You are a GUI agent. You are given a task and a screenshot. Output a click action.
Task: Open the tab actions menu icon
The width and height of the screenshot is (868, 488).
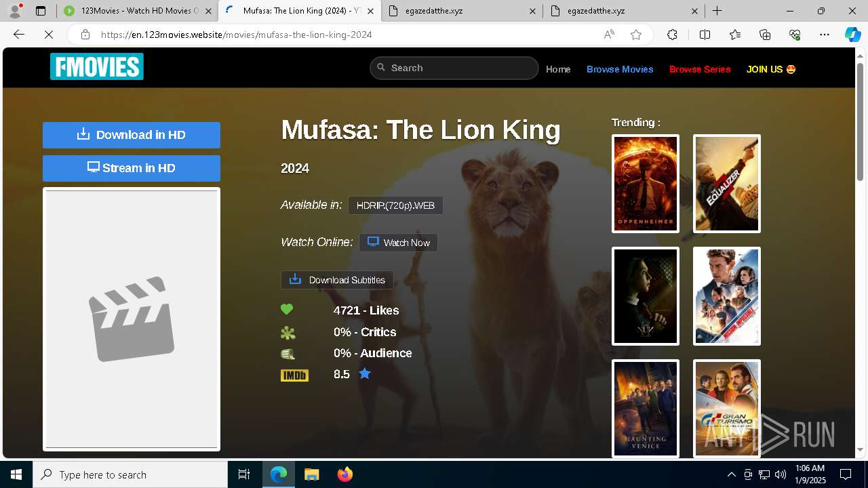(41, 11)
